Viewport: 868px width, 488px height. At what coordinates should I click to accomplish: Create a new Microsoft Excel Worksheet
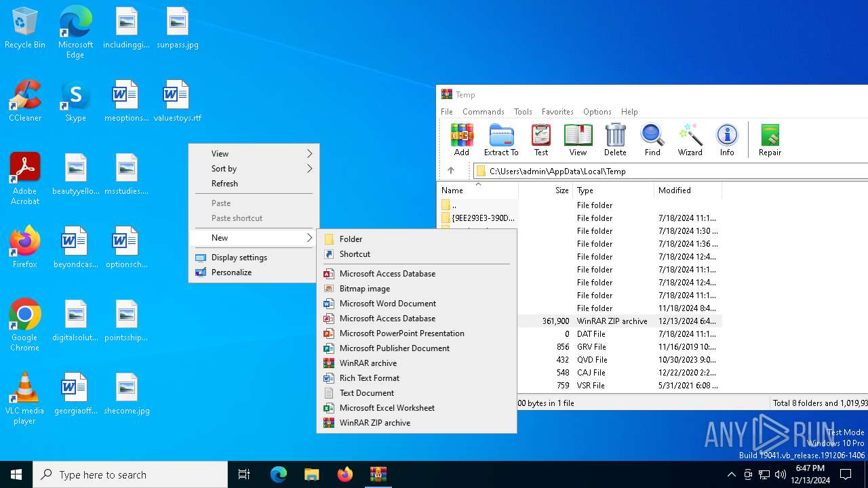coord(416,408)
